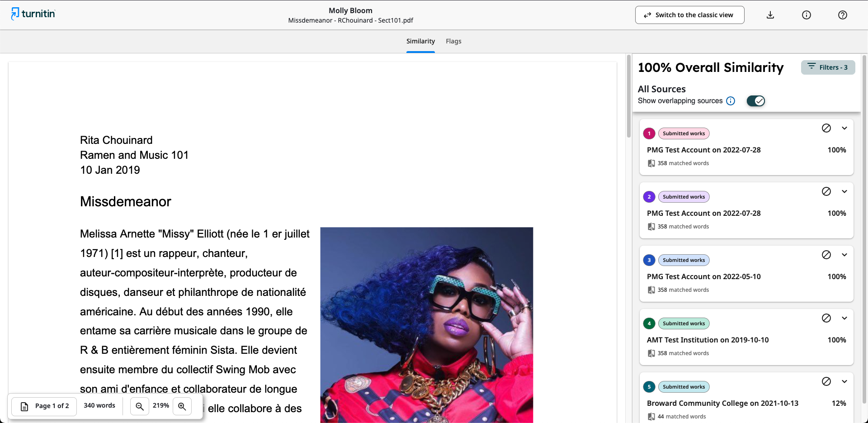Open the submission information panel
Viewport: 868px width, 423px height.
point(807,15)
